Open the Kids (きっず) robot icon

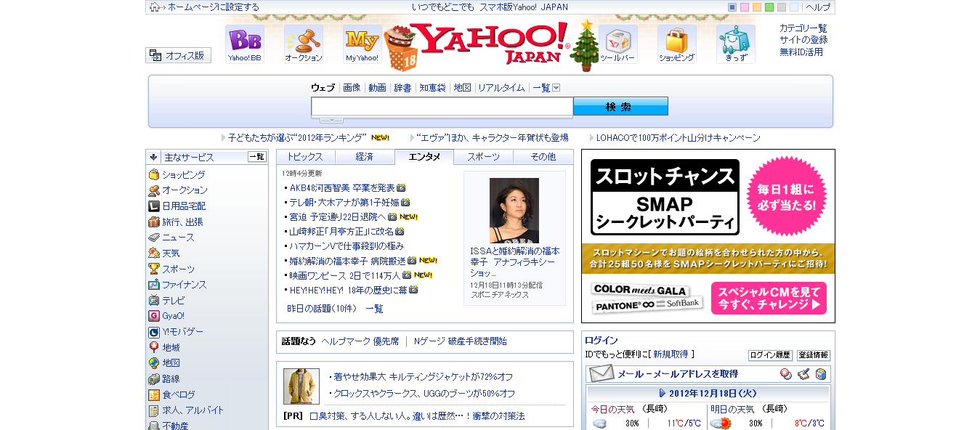(x=736, y=44)
